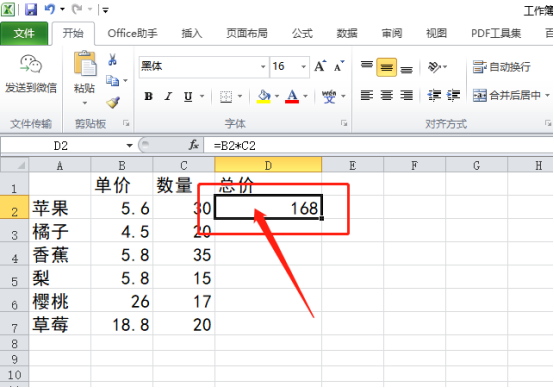Toggle Italic formatting
Screen dimensions: 554x388
point(169,96)
